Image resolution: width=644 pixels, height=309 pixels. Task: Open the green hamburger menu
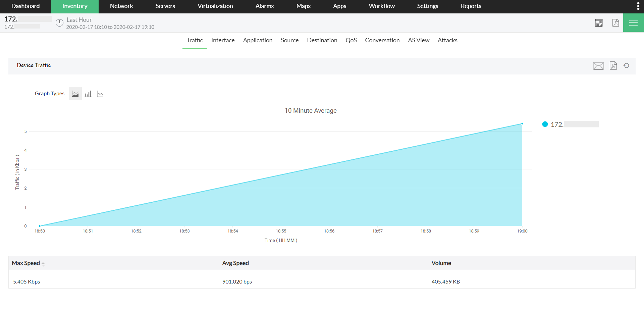pos(633,22)
